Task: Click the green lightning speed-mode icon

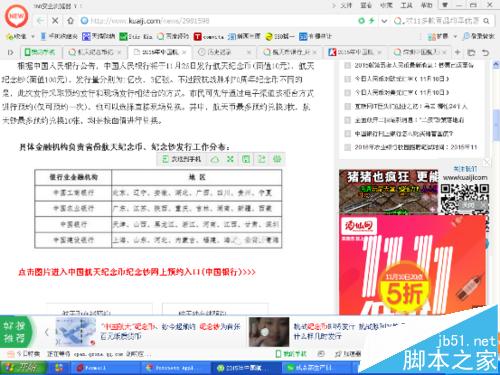Action: [371, 21]
